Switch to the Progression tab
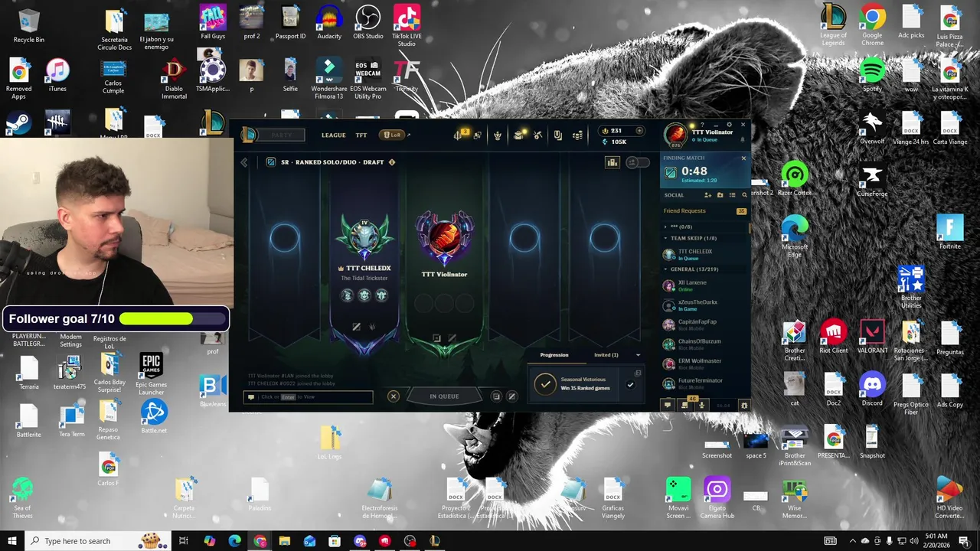The image size is (980, 551). click(554, 355)
